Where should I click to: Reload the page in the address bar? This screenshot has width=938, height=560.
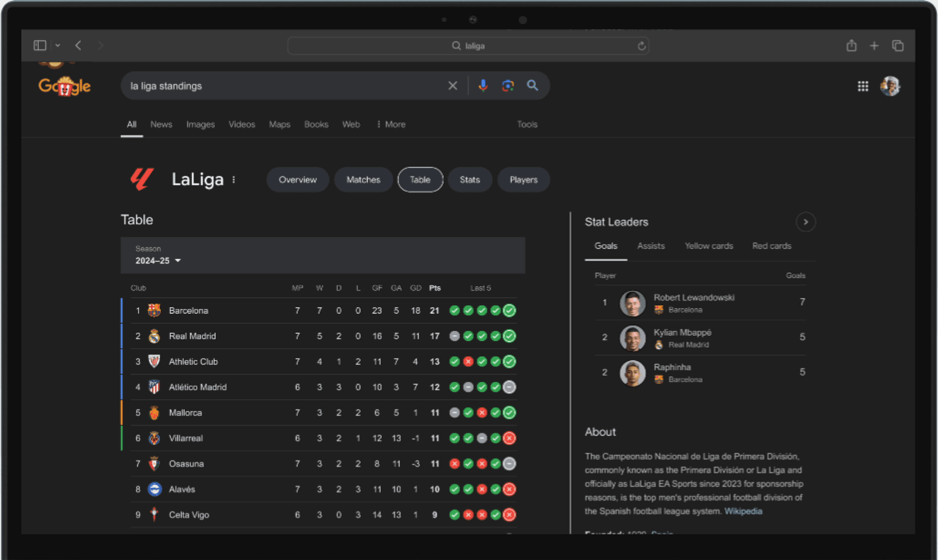(x=641, y=46)
